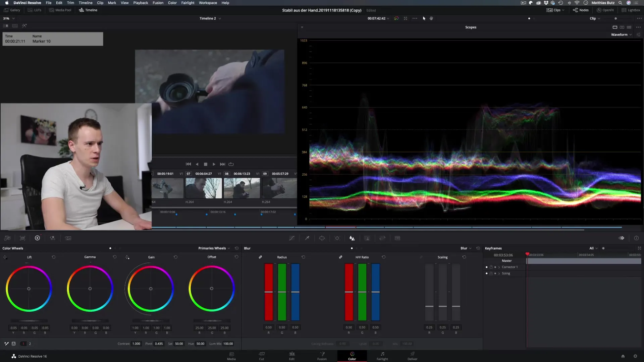The height and width of the screenshot is (362, 644).
Task: Open the Curves palette icon
Action: (x=292, y=238)
